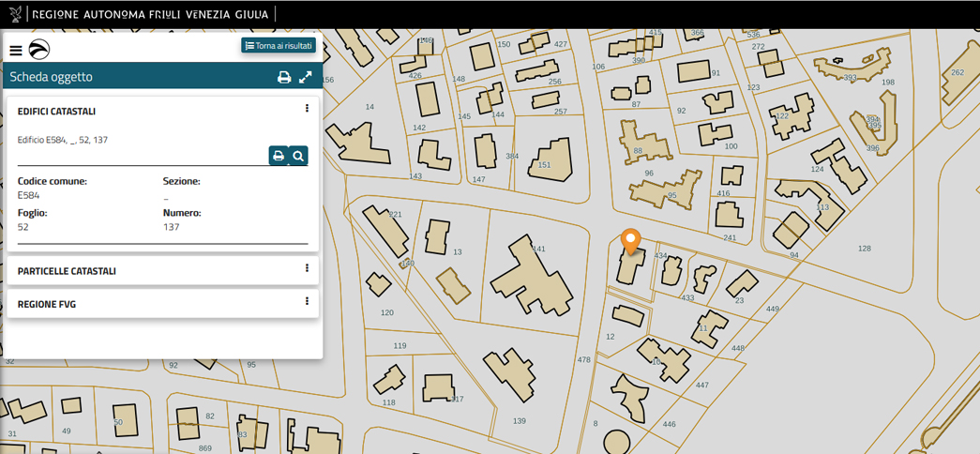Select building on parcel 151
The image size is (980, 454).
click(550, 159)
